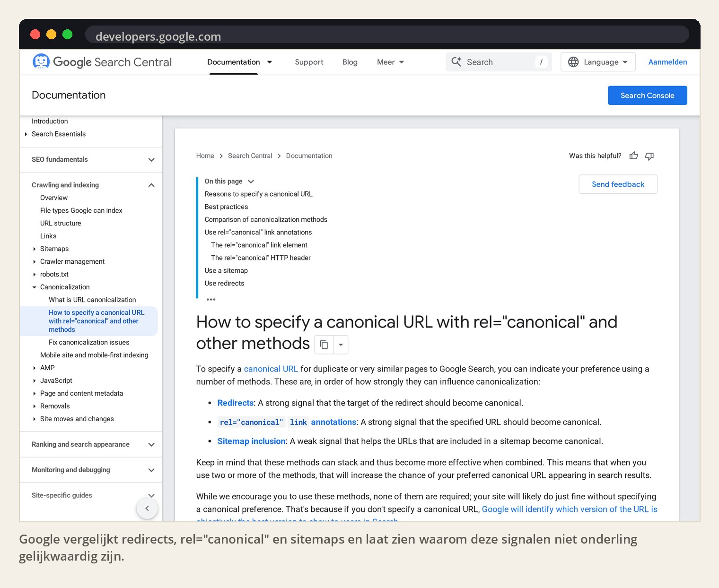Jump to Comparison of canonicalization methods
Screen dimensions: 719x588
[266, 220]
